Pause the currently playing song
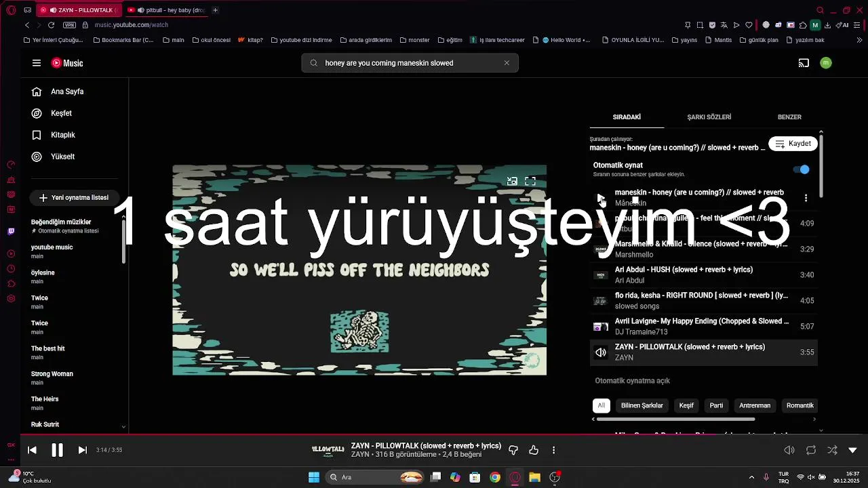868x488 pixels. (x=57, y=450)
